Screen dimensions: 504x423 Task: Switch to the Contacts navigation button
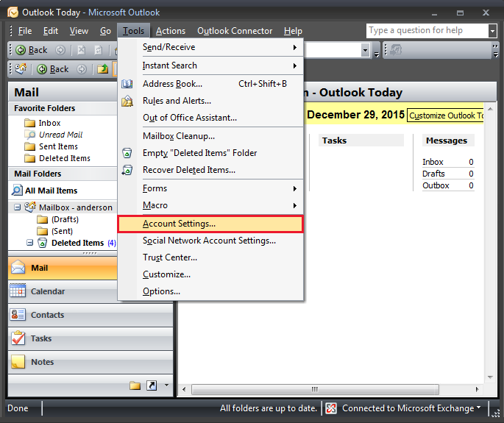pos(90,315)
